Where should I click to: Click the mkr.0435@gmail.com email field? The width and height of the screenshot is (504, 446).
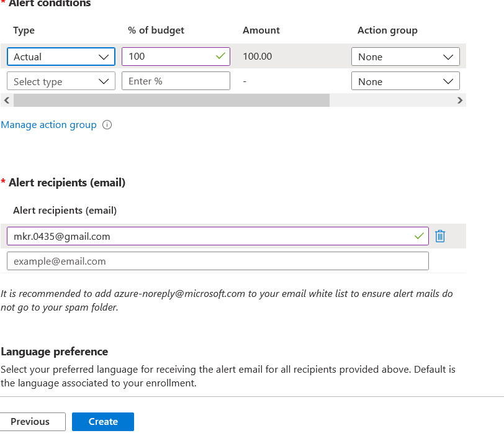tap(218, 236)
